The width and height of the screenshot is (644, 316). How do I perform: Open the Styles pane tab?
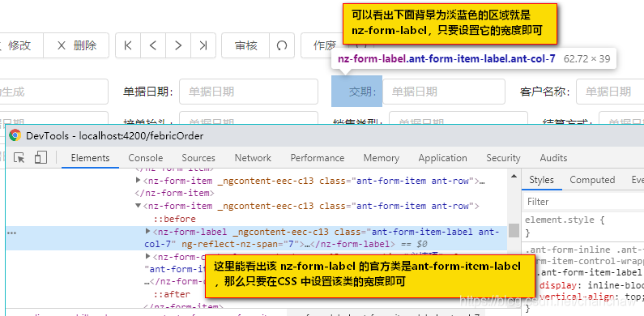pyautogui.click(x=541, y=180)
